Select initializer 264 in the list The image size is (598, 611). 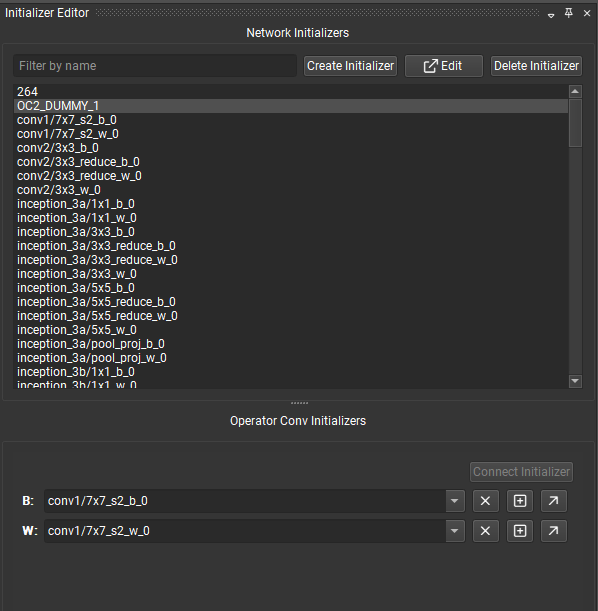(291, 92)
